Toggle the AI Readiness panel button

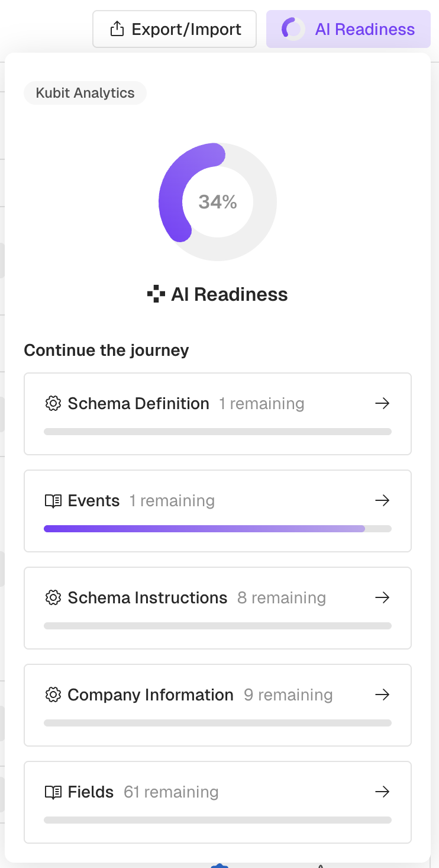[348, 29]
